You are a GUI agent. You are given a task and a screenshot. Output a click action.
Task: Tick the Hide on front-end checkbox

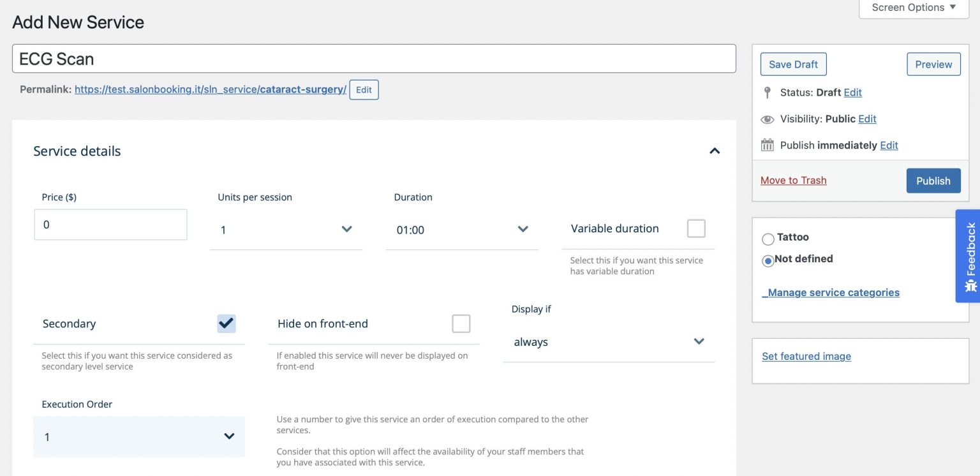click(x=461, y=324)
